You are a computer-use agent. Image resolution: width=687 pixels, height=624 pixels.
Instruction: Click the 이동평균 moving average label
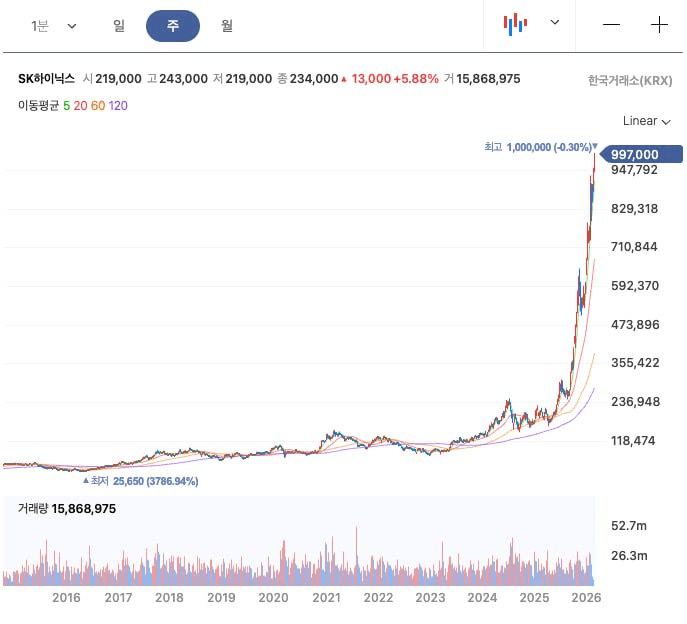(38, 105)
